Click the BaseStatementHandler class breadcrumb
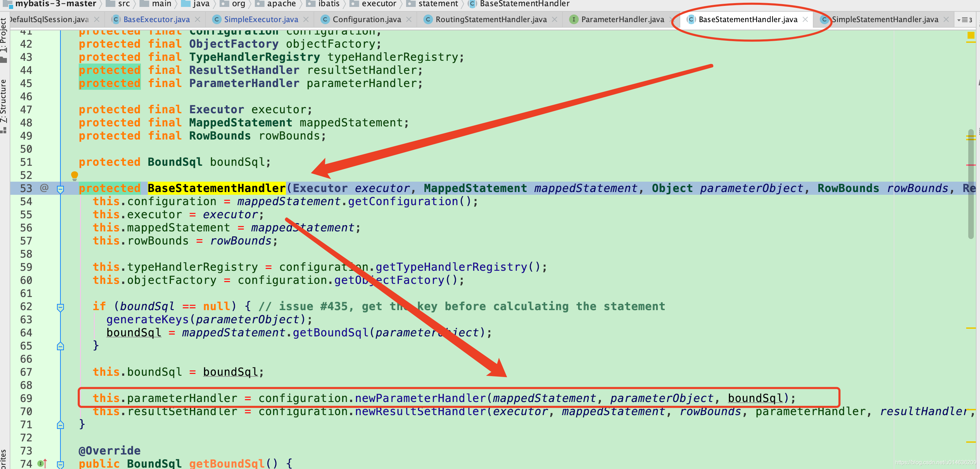The width and height of the screenshot is (980, 469). pyautogui.click(x=519, y=4)
